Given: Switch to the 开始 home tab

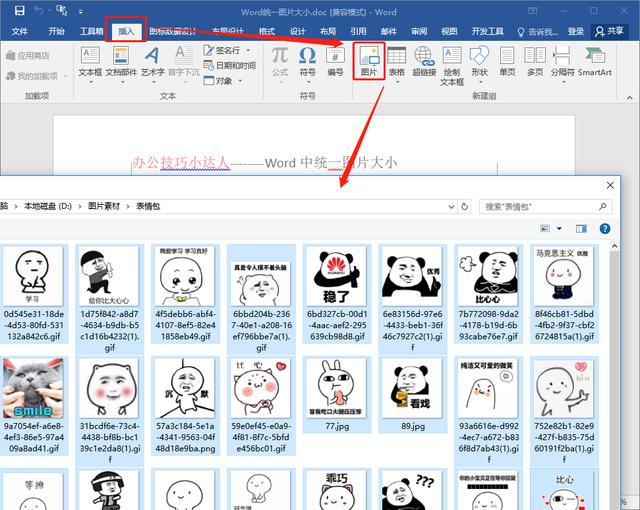Looking at the screenshot, I should pos(56,31).
